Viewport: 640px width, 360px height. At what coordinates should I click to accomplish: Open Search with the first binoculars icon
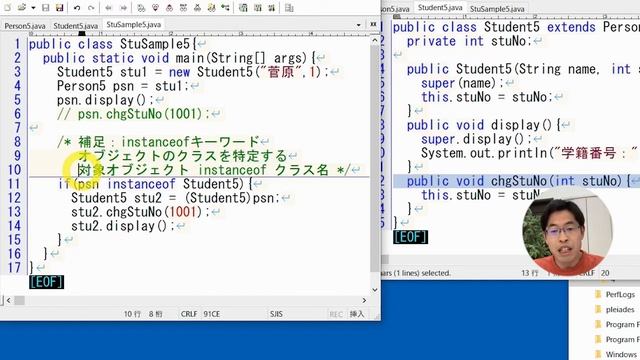(x=141, y=7)
